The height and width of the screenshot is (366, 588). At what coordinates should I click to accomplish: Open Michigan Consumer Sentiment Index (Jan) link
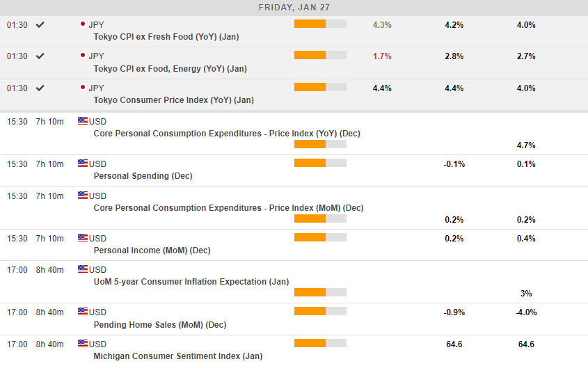click(x=177, y=356)
